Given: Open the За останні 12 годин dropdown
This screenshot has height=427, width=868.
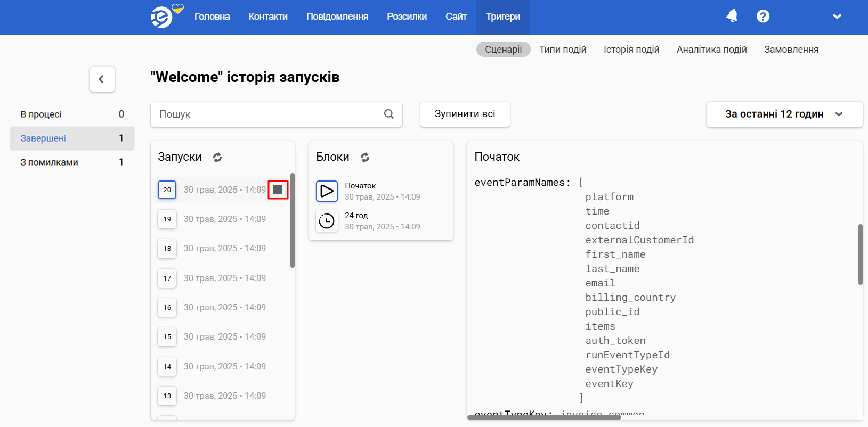Looking at the screenshot, I should coord(784,114).
